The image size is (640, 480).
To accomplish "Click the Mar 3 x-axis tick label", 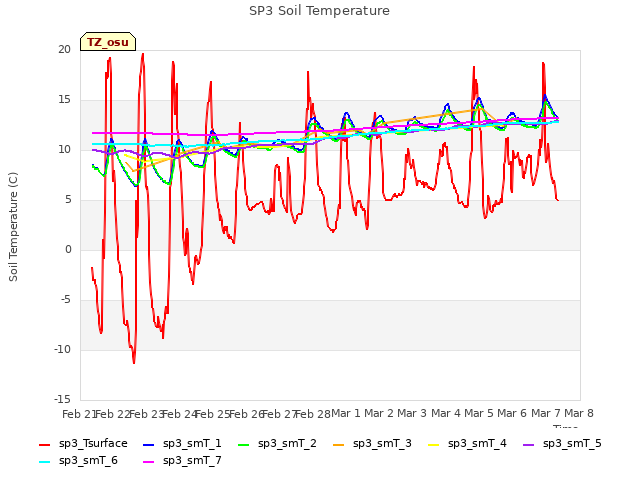I will tap(412, 413).
